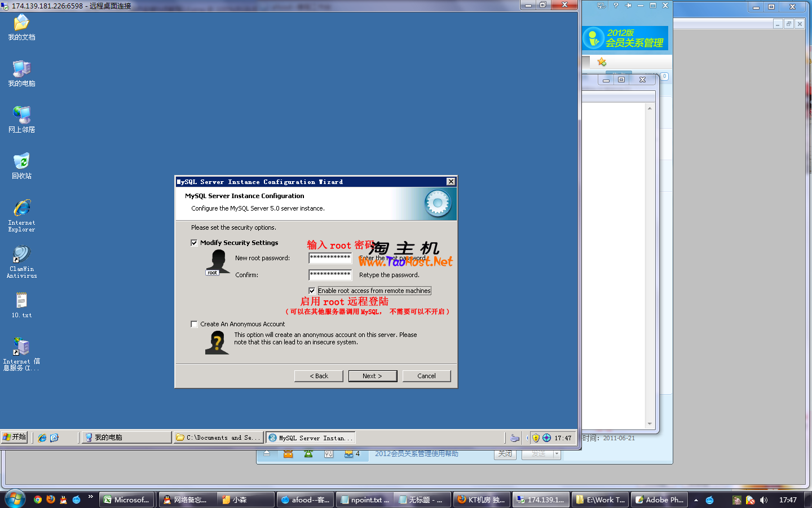Select the 我的电脑 desktop icon
Viewport: 812px width, 508px height.
point(21,73)
